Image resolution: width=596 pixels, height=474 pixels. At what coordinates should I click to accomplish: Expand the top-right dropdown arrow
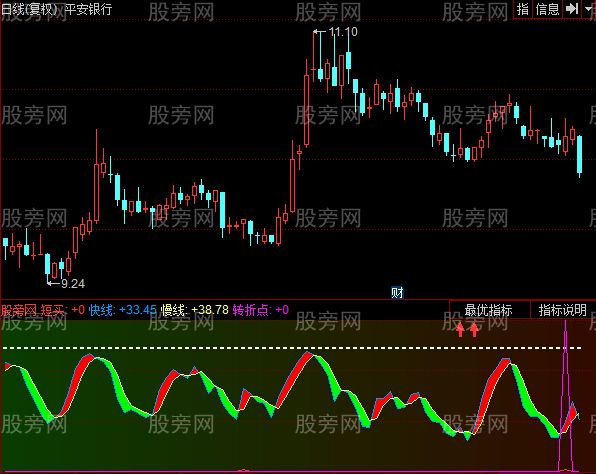pos(589,9)
